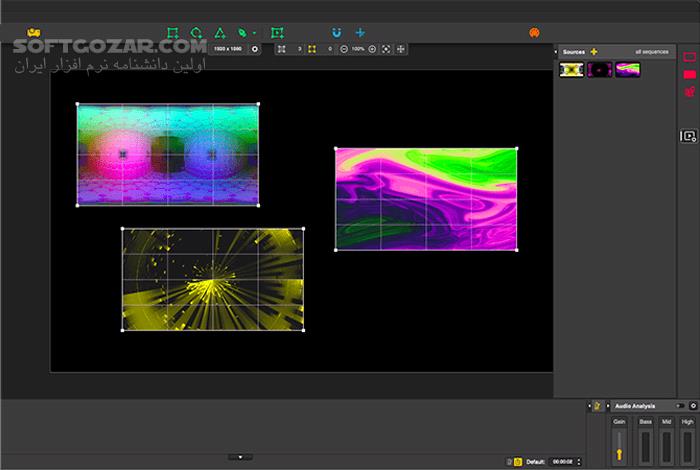Switch to the filled red rectangle panel tab
700x470 pixels.
click(689, 75)
